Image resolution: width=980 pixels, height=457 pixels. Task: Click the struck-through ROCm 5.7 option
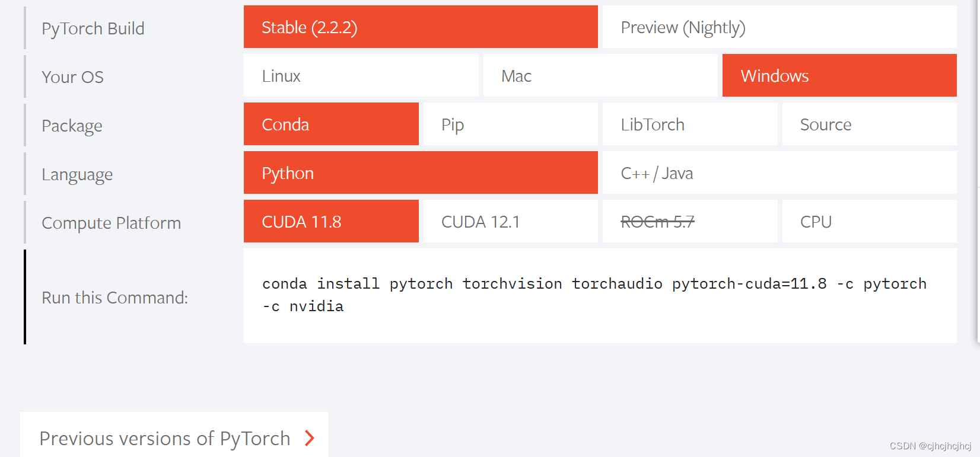690,221
